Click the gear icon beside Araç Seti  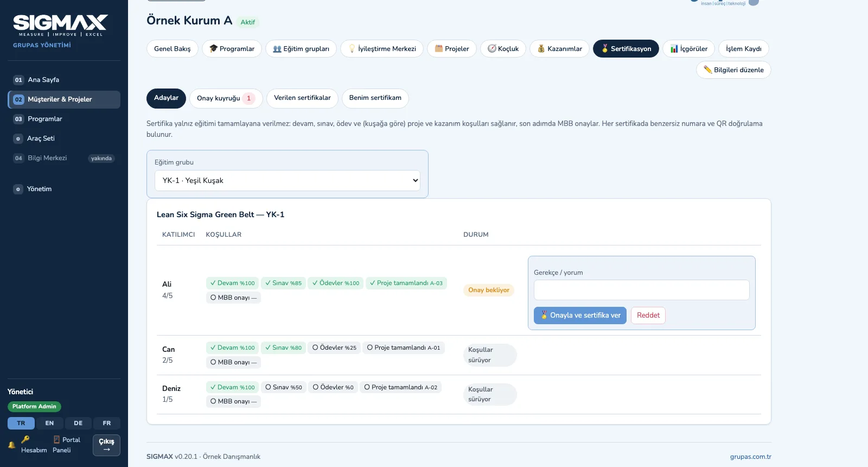pyautogui.click(x=18, y=138)
